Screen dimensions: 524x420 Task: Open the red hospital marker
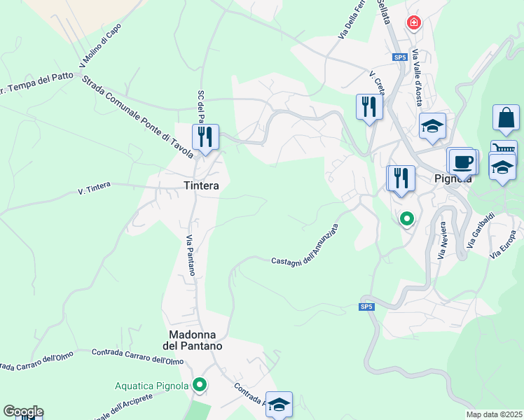point(414,23)
